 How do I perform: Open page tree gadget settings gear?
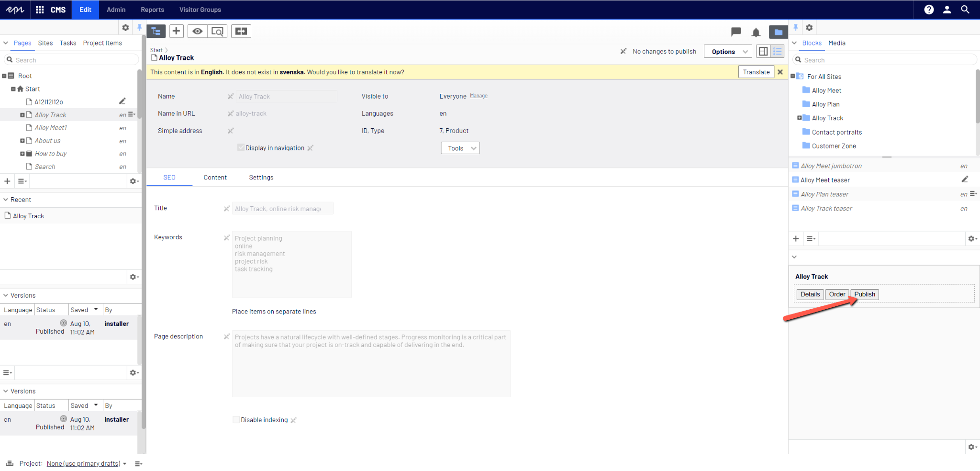click(134, 181)
